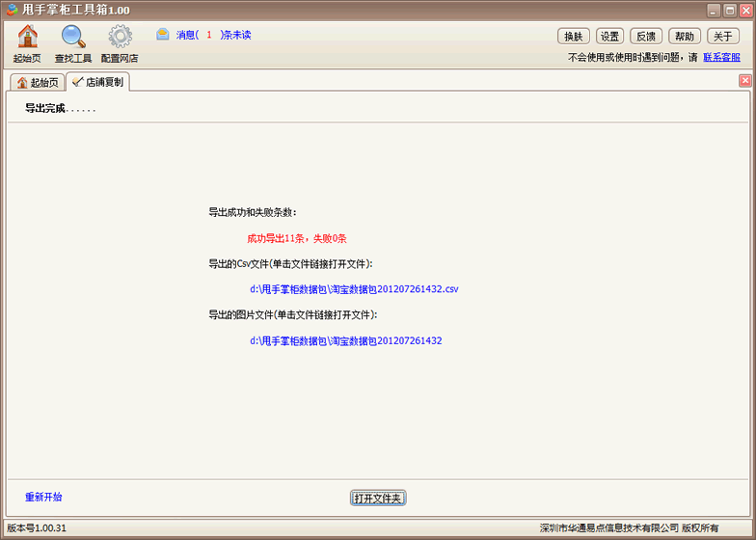Click the 换肤 button
Viewport: 756px width, 540px height.
click(574, 37)
